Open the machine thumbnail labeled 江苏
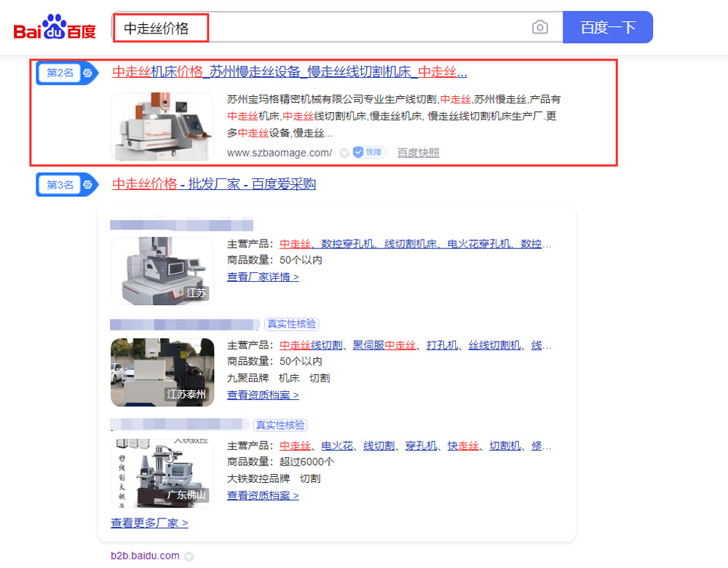 (x=162, y=270)
